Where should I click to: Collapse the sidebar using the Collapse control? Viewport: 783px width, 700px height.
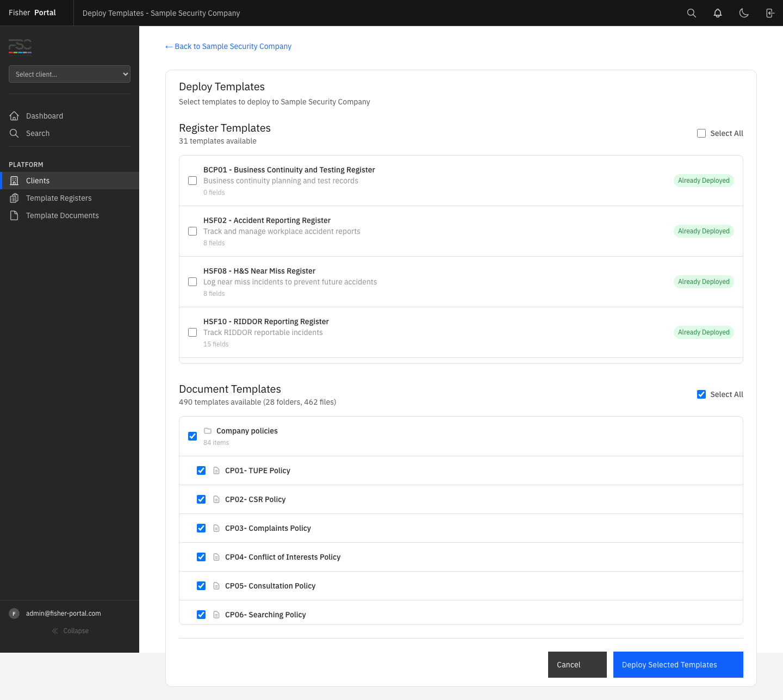(x=70, y=631)
